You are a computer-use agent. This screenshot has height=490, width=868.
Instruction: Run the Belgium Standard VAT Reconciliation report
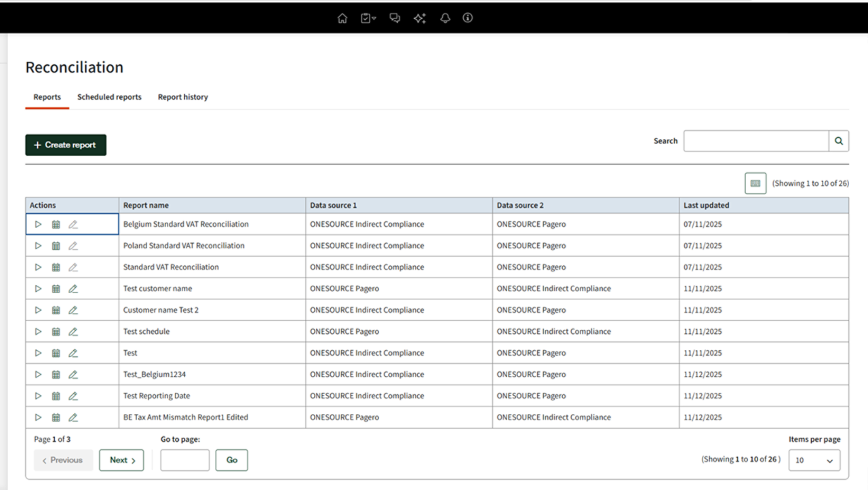coord(38,224)
